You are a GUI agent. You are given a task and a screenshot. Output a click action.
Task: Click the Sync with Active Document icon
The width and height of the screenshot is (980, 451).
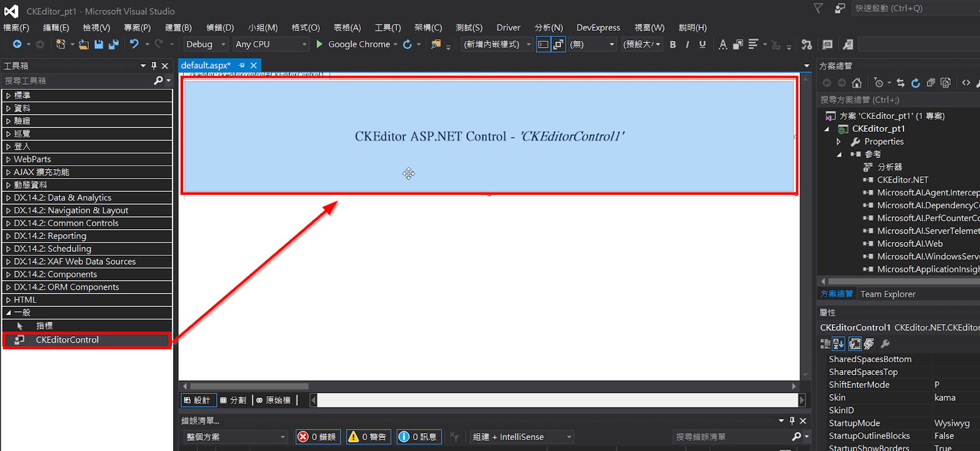coord(900,83)
